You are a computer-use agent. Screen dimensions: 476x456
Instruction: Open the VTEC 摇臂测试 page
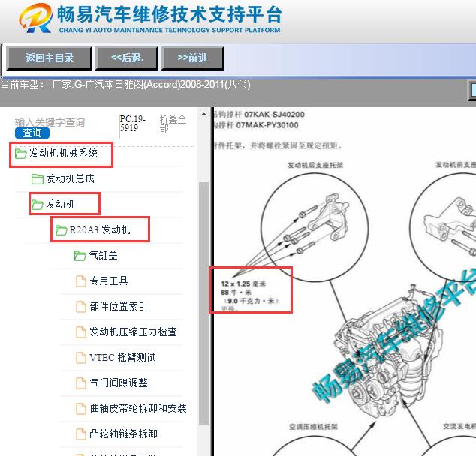click(x=122, y=357)
